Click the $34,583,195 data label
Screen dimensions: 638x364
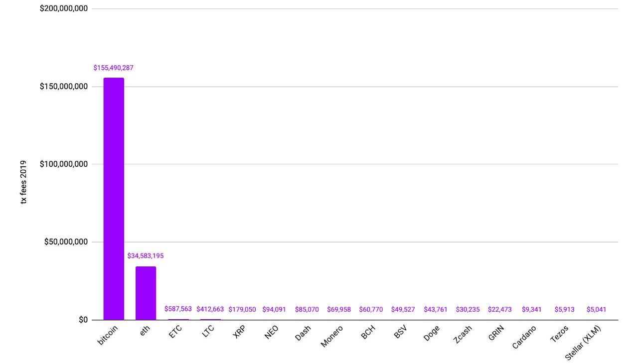pyautogui.click(x=146, y=256)
